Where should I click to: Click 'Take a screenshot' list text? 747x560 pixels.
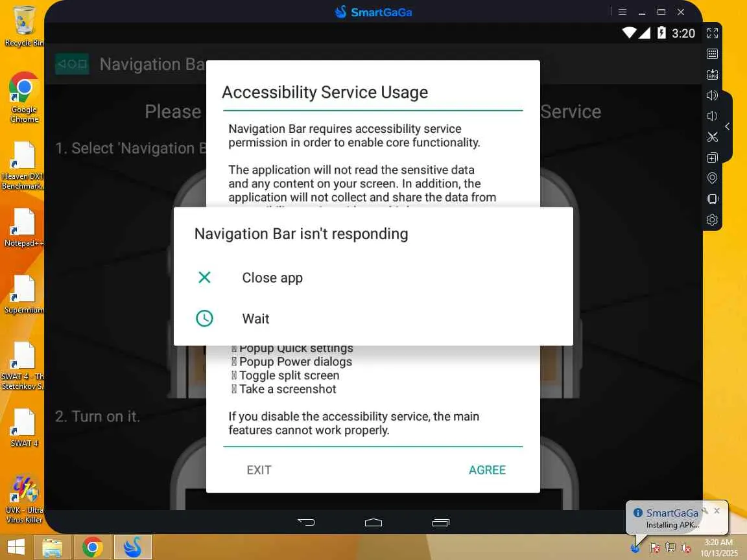point(288,389)
